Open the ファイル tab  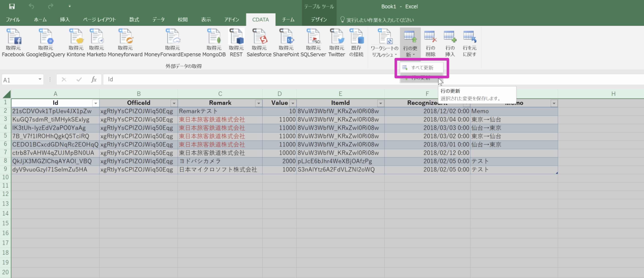point(13,20)
